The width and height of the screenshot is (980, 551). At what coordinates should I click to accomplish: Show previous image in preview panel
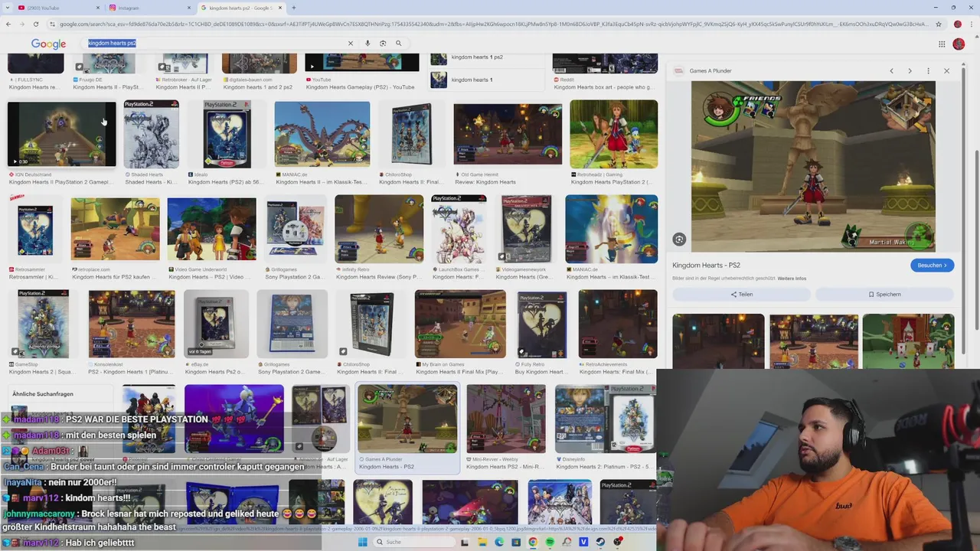[x=891, y=70]
